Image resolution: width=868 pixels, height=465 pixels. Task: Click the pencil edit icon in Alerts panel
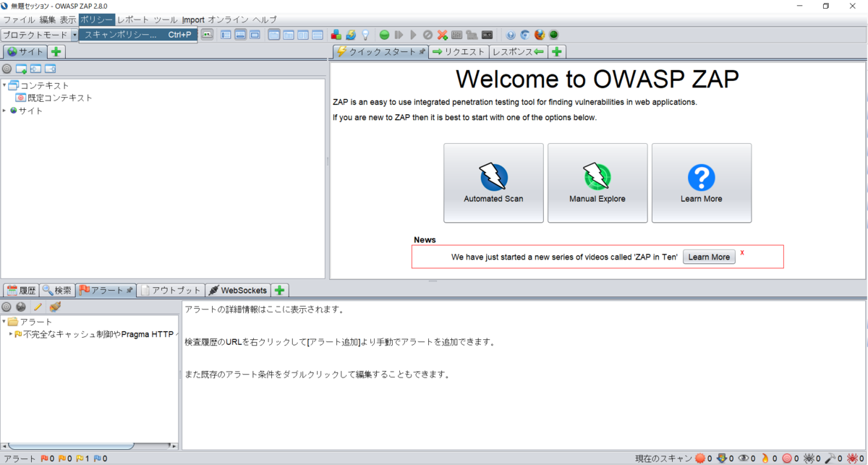pos(38,307)
